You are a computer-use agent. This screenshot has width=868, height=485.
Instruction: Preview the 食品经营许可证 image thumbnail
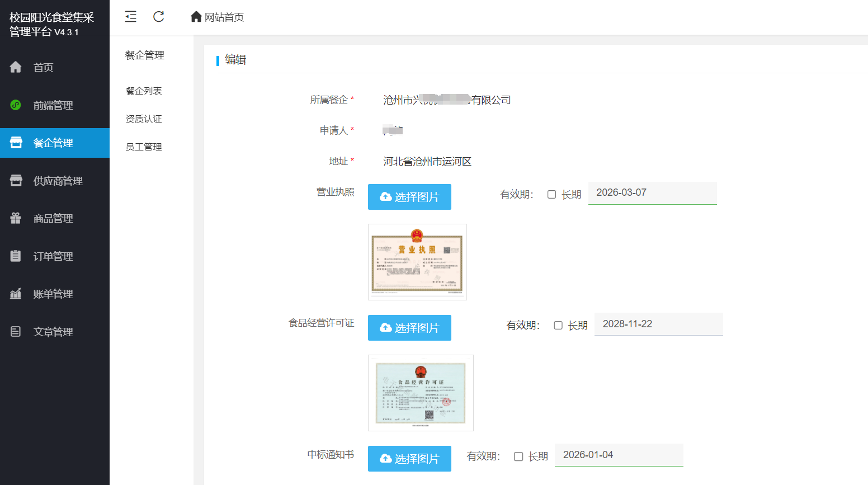click(421, 393)
